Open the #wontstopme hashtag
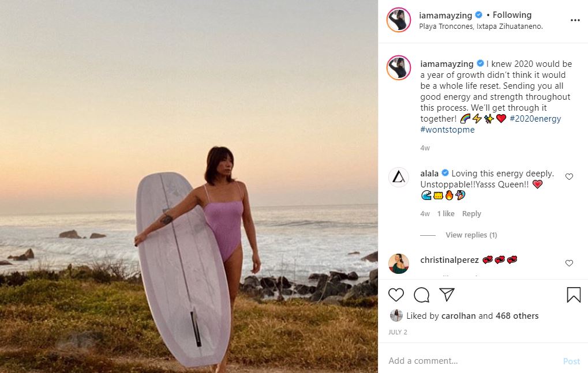Viewport: 588px width, 373px height. [x=447, y=130]
